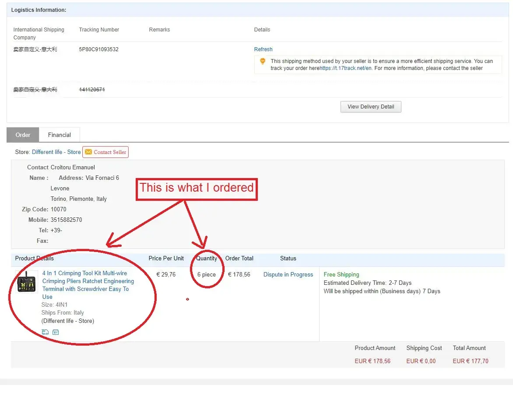Image resolution: width=513 pixels, height=420 pixels.
Task: Click the truck shipping icon under the product
Action: (45, 332)
